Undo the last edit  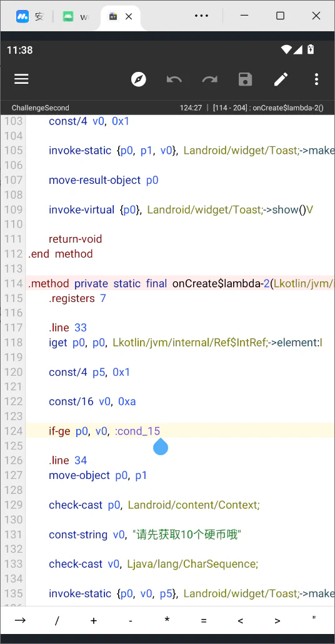tap(174, 79)
